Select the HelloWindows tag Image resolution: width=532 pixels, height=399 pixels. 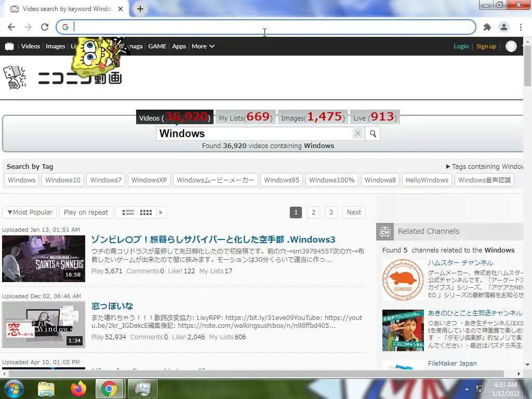427,180
